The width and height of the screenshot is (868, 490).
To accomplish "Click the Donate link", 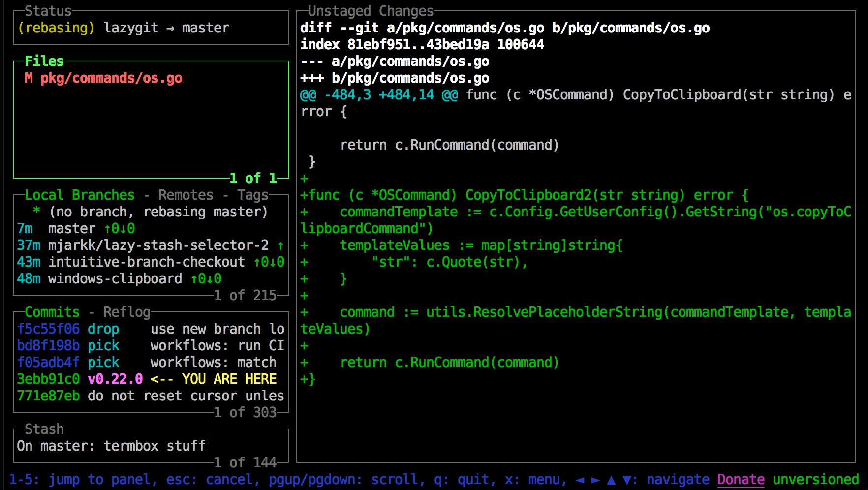I will point(741,479).
